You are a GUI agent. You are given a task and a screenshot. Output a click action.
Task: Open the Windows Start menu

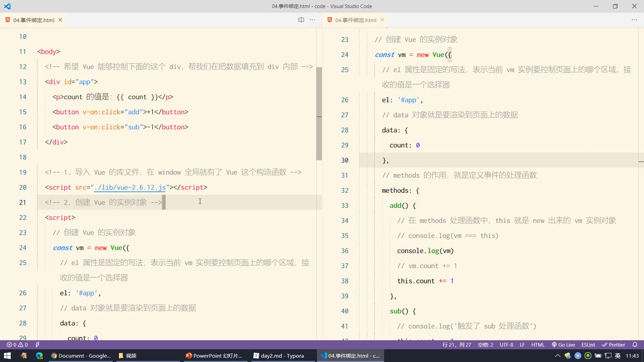point(7,356)
